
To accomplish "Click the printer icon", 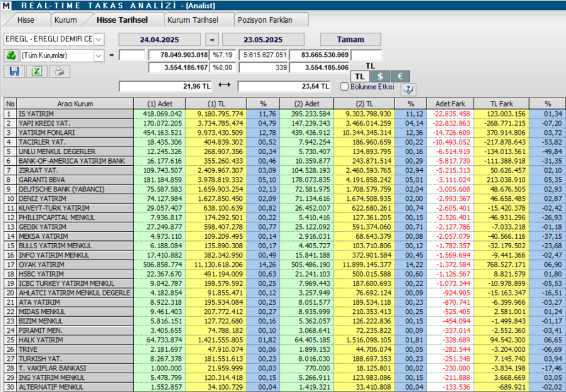I will click(59, 71).
